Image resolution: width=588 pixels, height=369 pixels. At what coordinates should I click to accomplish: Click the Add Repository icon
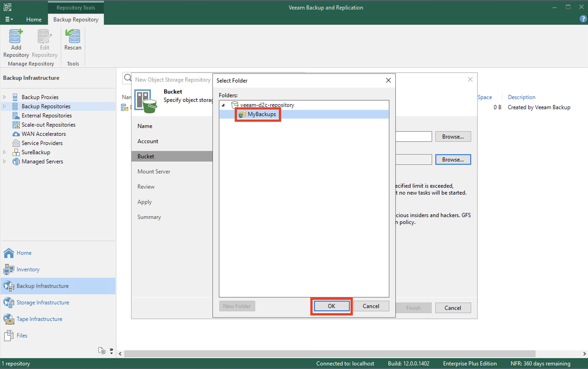tap(16, 36)
